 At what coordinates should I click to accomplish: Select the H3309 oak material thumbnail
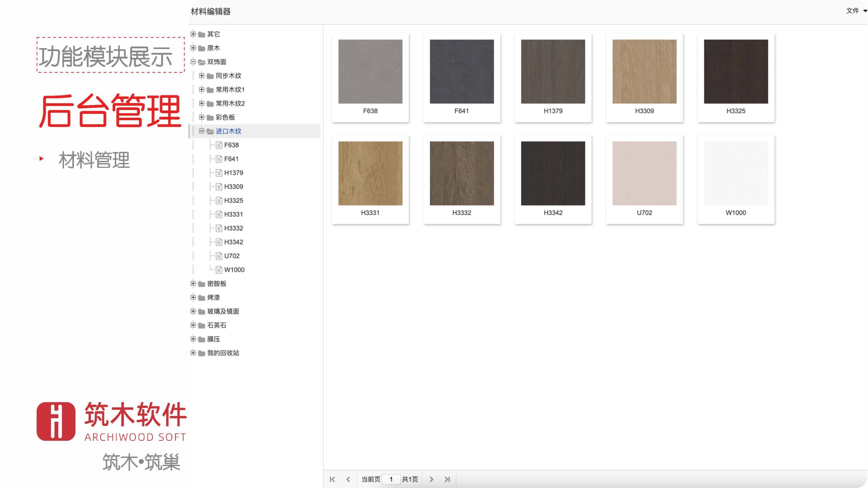click(644, 72)
